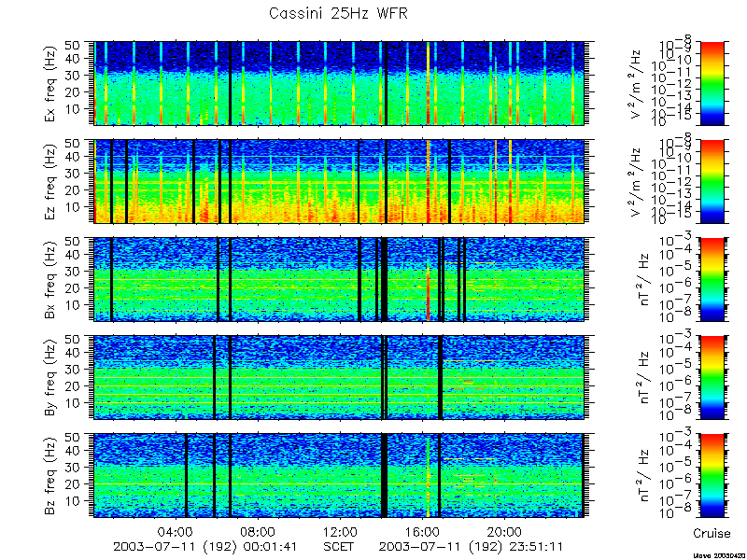
Task: Click the Ex freq (Hz) axis label
Action: click(x=51, y=83)
